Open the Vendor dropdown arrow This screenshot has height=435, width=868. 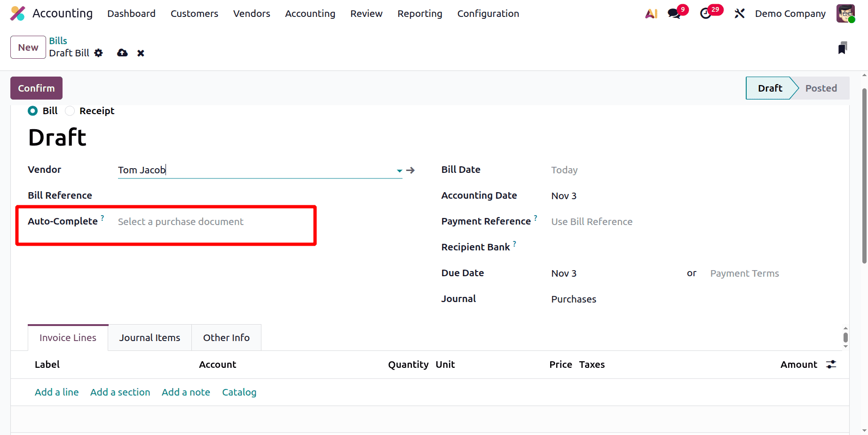[x=399, y=171]
